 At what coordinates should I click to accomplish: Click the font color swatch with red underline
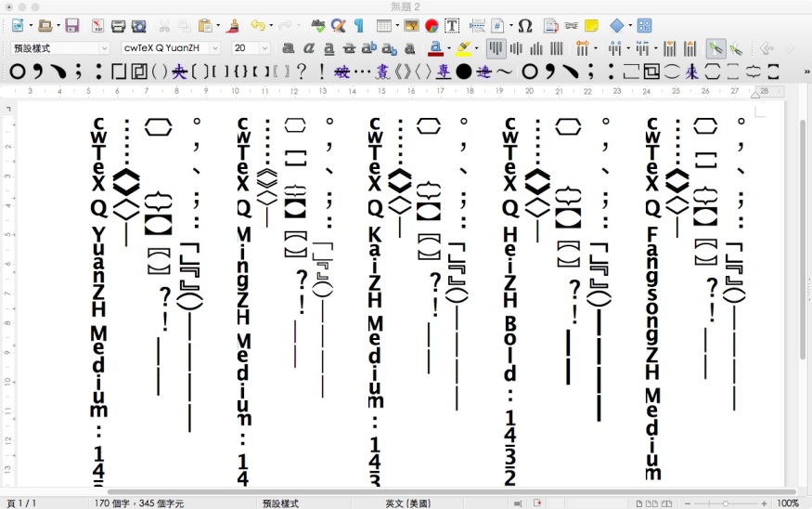click(434, 48)
